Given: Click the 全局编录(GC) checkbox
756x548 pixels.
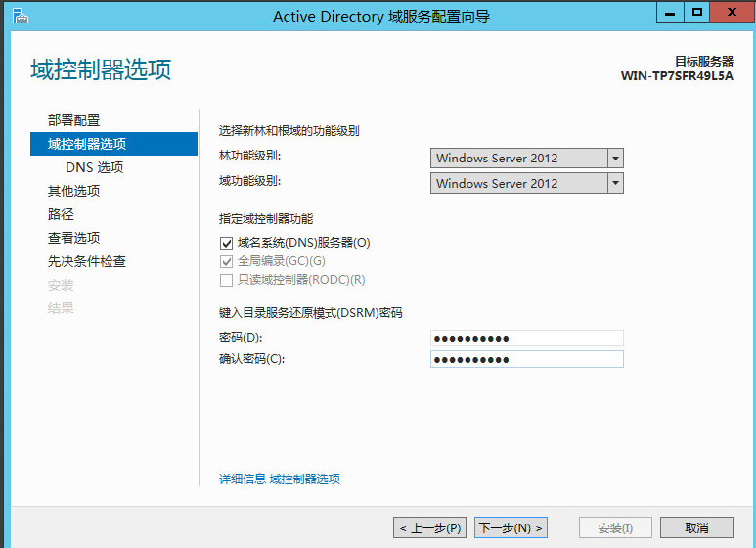Looking at the screenshot, I should [226, 261].
